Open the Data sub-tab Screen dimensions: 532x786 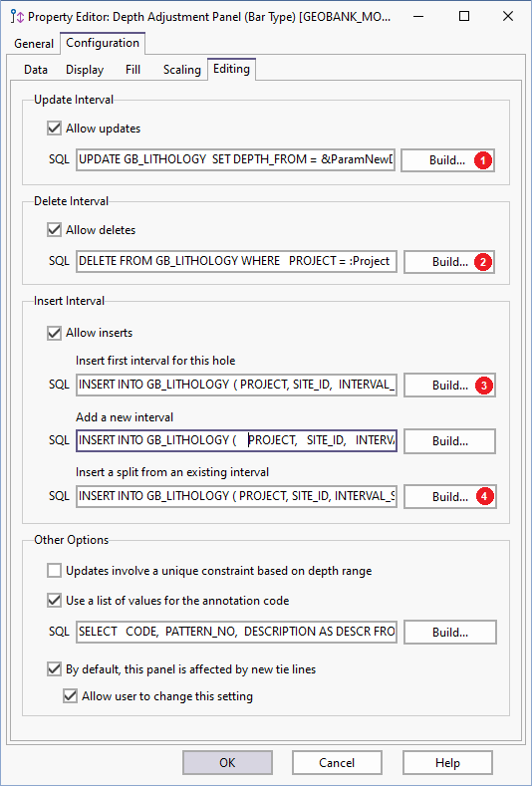tap(36, 70)
